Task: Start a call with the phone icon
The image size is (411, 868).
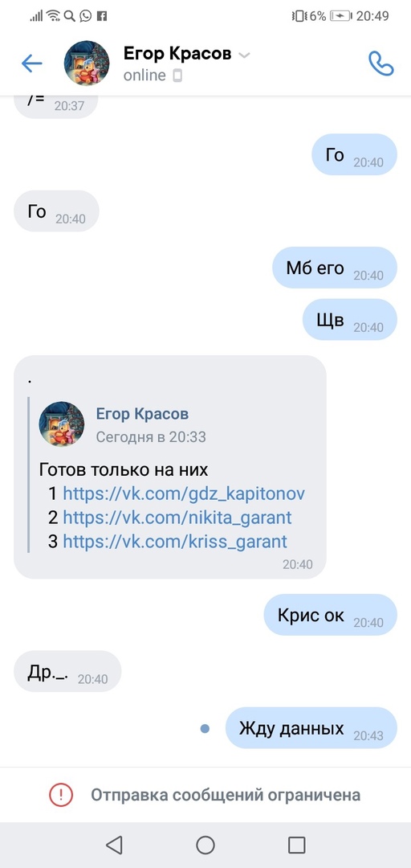Action: [381, 63]
